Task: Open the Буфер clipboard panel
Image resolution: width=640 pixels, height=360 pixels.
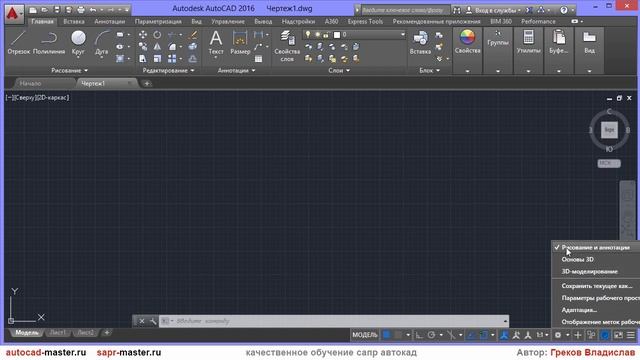Action: [x=558, y=41]
